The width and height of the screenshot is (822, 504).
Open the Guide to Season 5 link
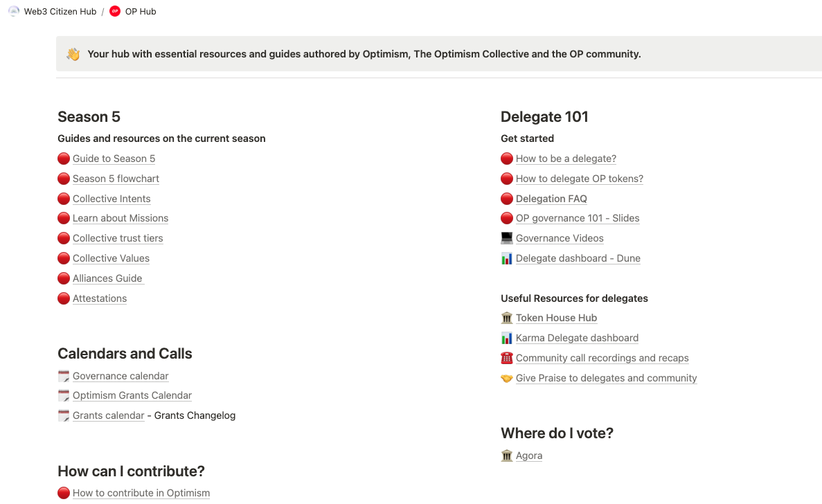[x=114, y=159]
